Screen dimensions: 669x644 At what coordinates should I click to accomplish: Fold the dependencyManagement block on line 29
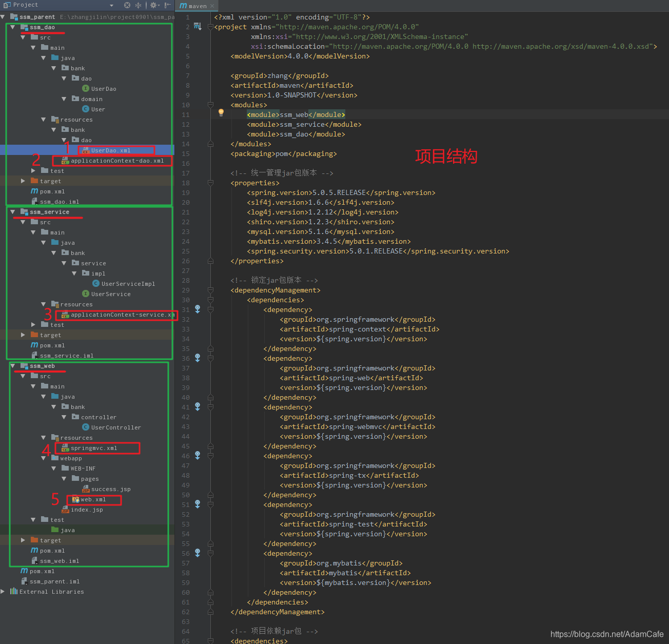(210, 290)
